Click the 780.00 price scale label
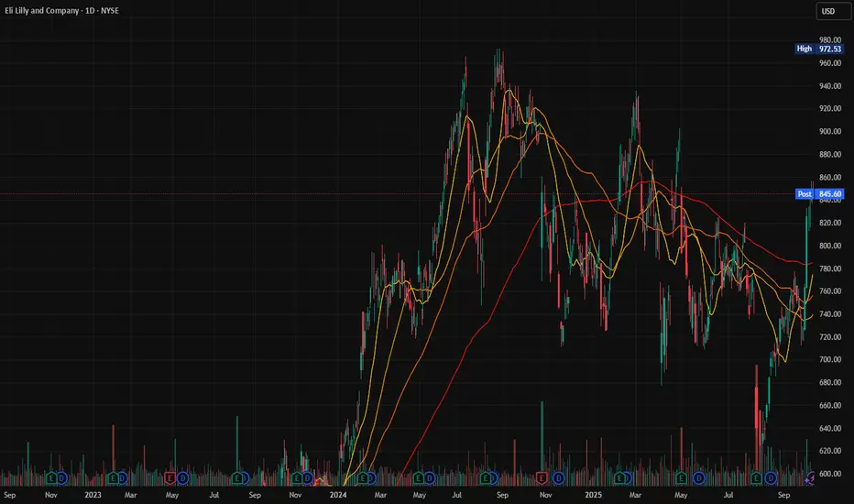 click(x=830, y=268)
